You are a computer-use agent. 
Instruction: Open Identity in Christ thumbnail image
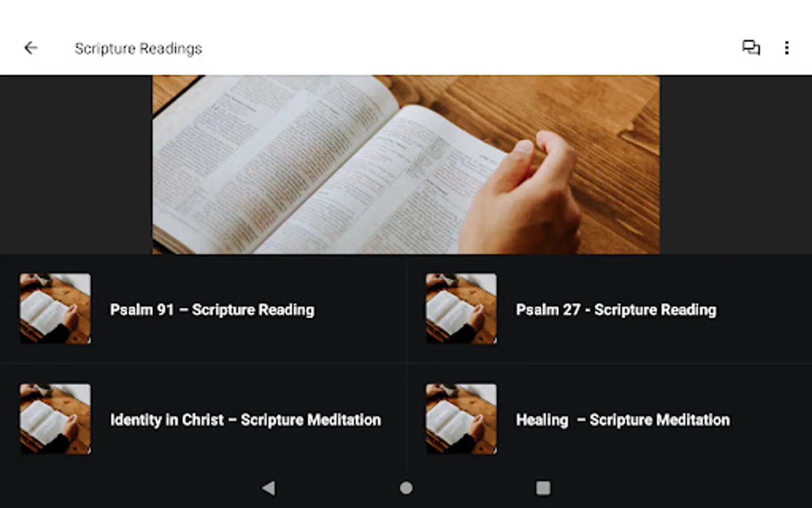(55, 419)
